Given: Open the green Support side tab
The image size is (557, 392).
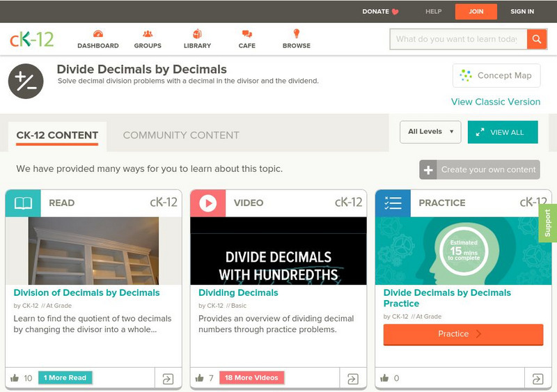Looking at the screenshot, I should coord(547,224).
